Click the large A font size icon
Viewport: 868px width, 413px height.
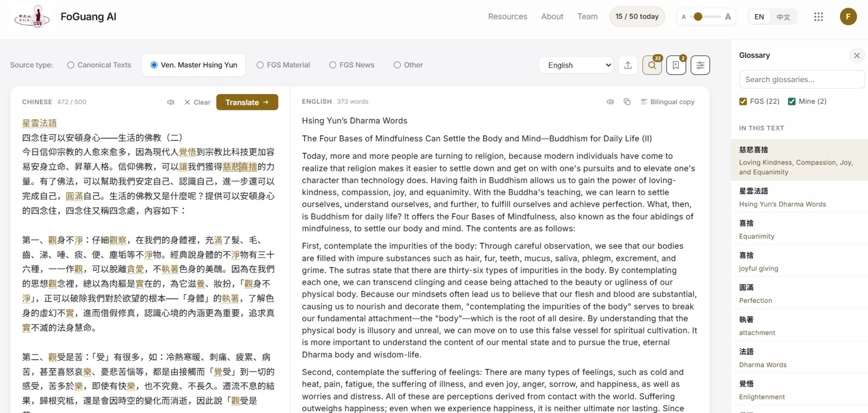point(728,16)
